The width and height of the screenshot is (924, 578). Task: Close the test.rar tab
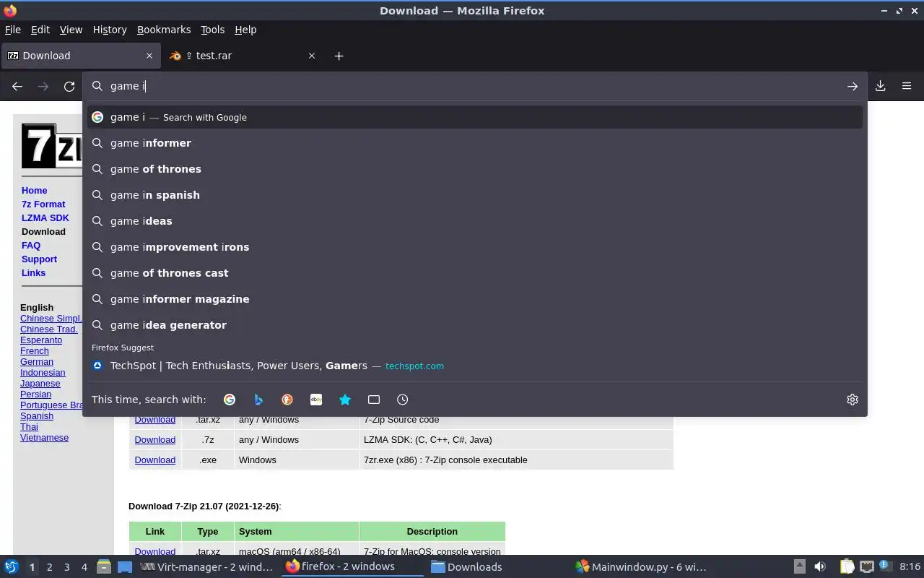312,56
